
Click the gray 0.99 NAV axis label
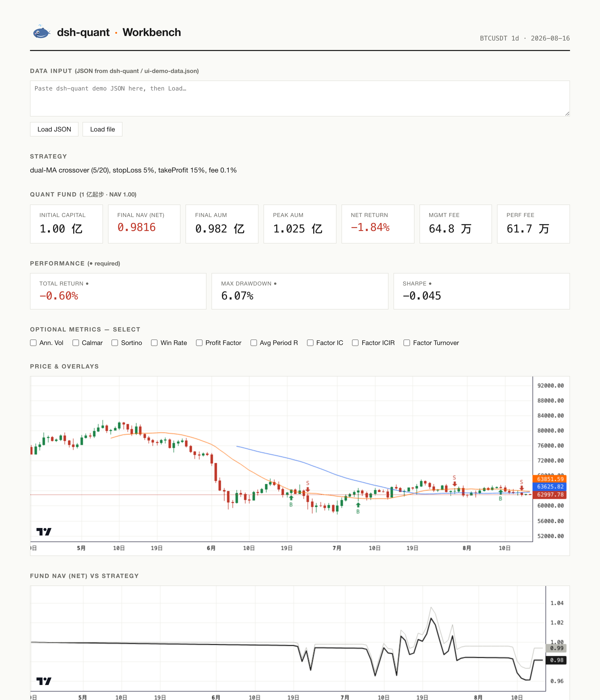click(556, 648)
